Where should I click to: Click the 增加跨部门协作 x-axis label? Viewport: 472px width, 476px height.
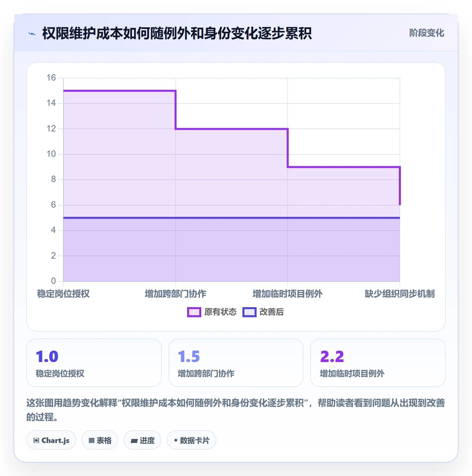point(175,294)
